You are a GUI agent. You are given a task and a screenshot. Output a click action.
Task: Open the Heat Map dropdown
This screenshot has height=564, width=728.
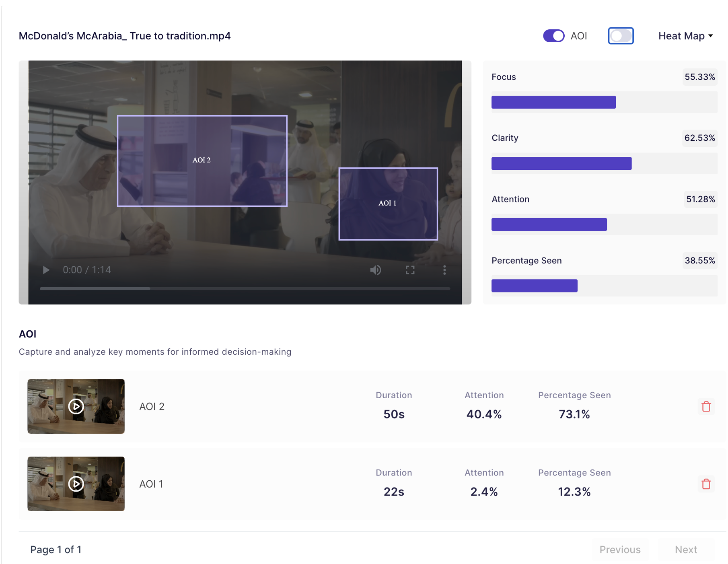coord(686,36)
